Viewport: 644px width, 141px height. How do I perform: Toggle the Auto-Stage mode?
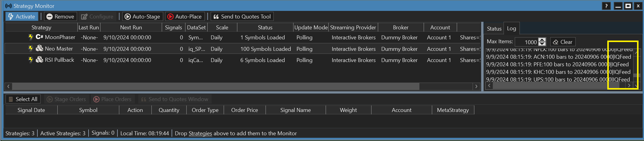tap(143, 17)
